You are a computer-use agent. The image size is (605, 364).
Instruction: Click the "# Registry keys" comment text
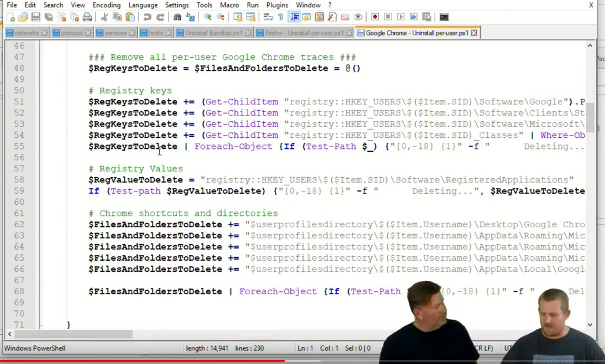tap(130, 91)
